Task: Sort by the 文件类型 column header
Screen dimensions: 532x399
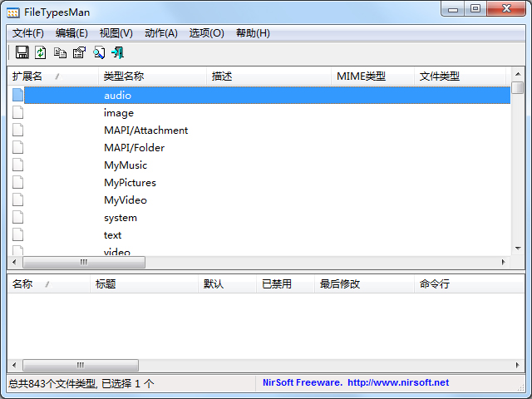Action: [460, 76]
